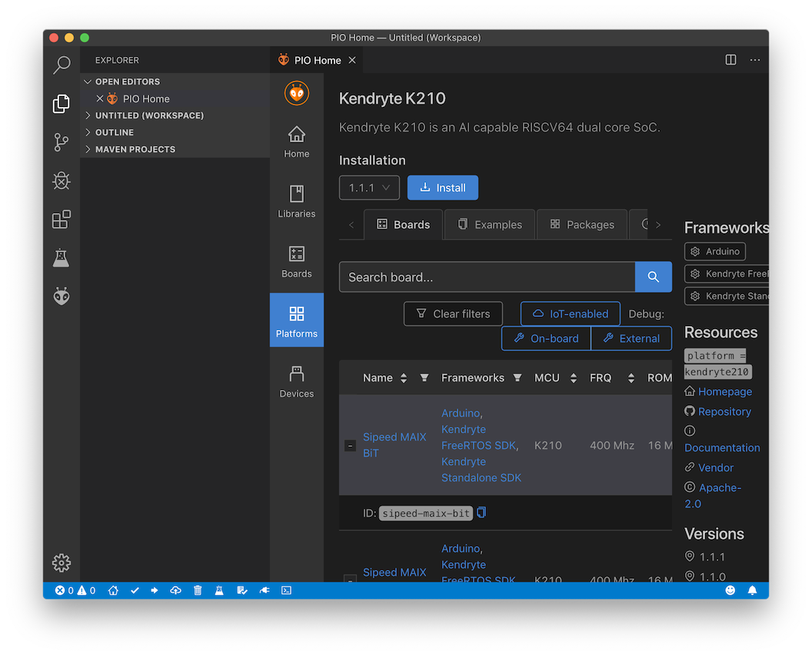Open the Serial Monitor plug icon
Viewport: 812px width, 656px height.
point(265,590)
